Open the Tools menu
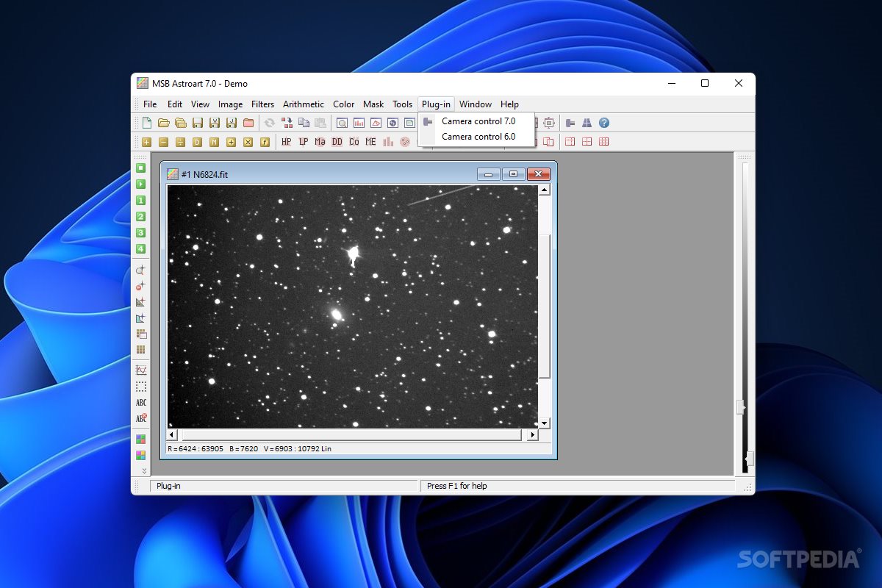The width and height of the screenshot is (882, 588). pyautogui.click(x=402, y=104)
